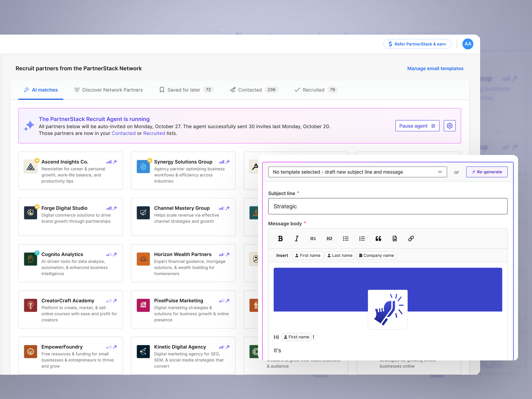
Task: Open Horizon Wealth Partners partner title
Action: tap(183, 254)
